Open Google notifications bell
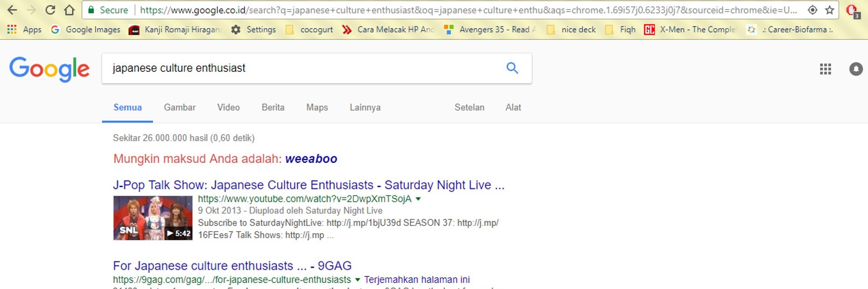This screenshot has height=289, width=868. click(856, 69)
